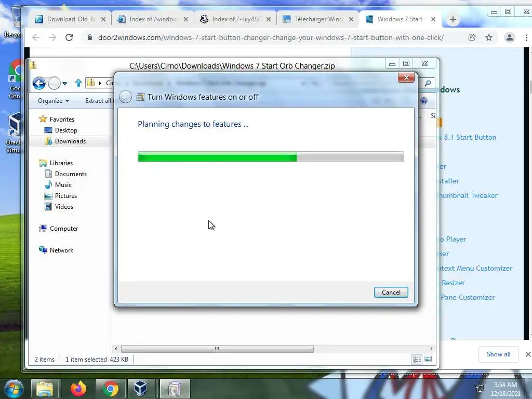The height and width of the screenshot is (399, 532).
Task: Switch to the Index of /~lily/ISO tab
Action: pyautogui.click(x=235, y=19)
